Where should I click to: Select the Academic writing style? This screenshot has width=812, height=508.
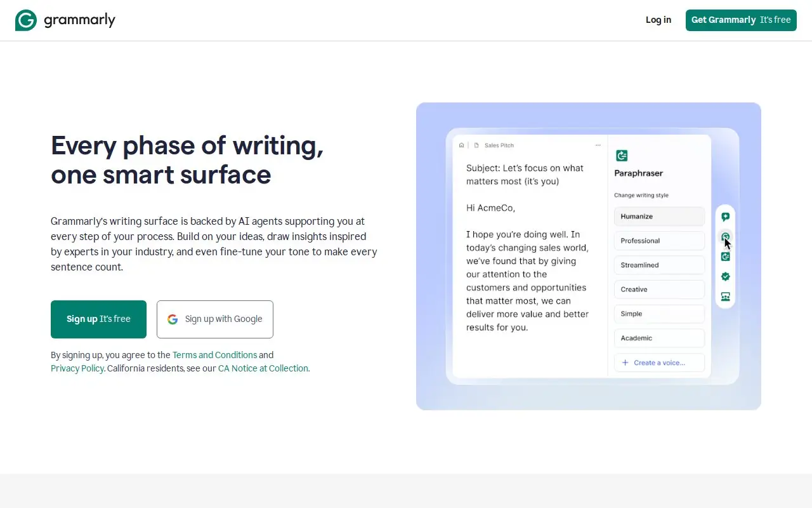[x=659, y=338]
